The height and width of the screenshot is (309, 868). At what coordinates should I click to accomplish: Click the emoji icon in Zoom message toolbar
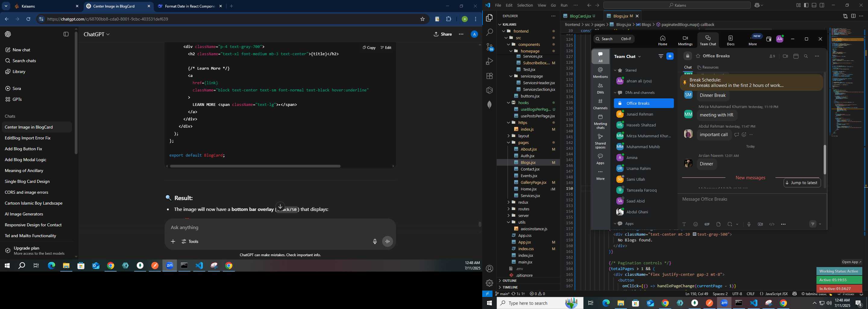click(696, 224)
